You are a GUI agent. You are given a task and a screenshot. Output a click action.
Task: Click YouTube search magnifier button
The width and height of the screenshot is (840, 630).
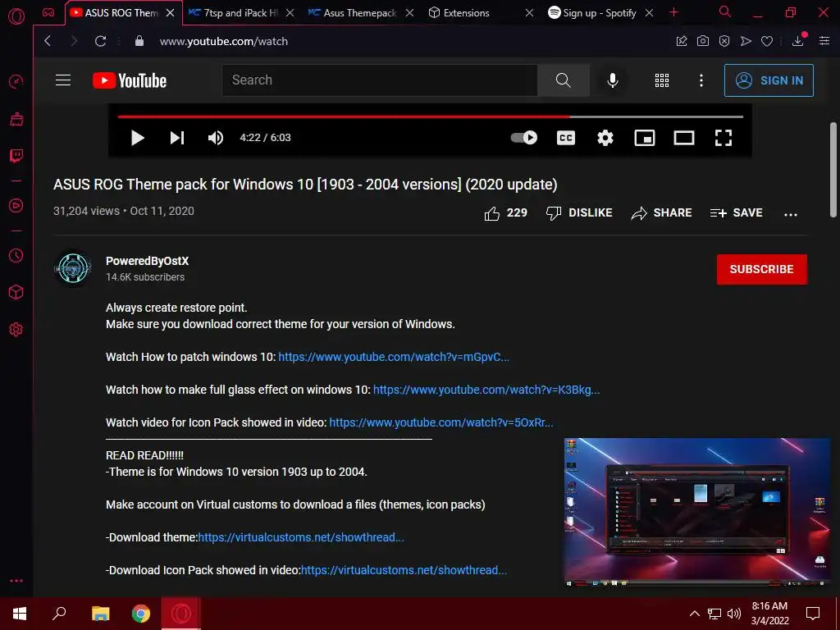[563, 80]
